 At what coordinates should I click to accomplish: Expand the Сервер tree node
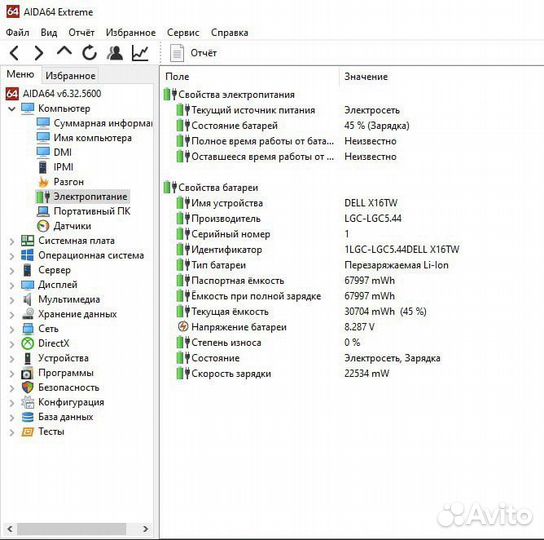tap(12, 270)
